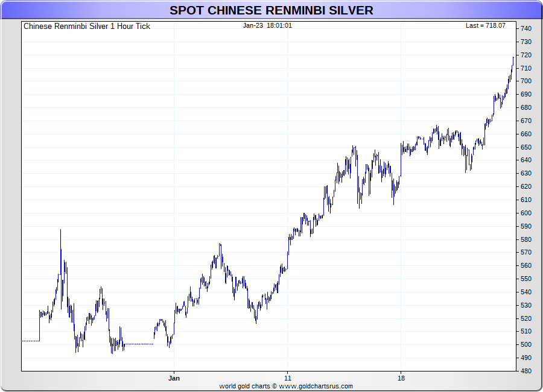Select the 600 price axis label
Viewport: 543px width, 392px height.
coord(526,213)
